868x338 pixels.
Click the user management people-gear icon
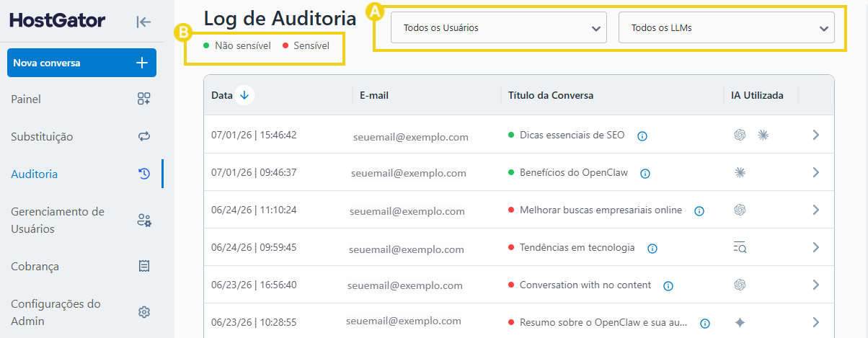144,220
